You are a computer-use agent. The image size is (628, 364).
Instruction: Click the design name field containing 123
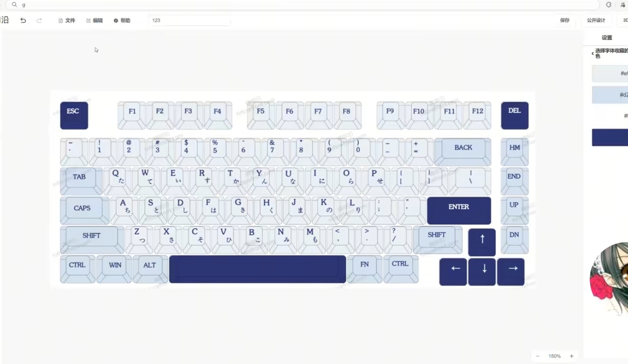(x=189, y=20)
